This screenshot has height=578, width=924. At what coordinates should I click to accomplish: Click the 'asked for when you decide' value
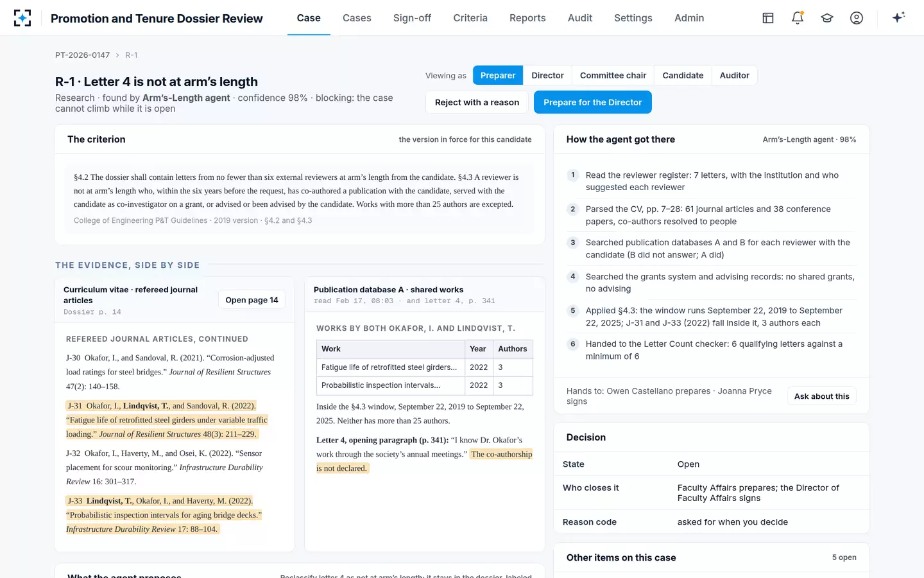pyautogui.click(x=732, y=522)
